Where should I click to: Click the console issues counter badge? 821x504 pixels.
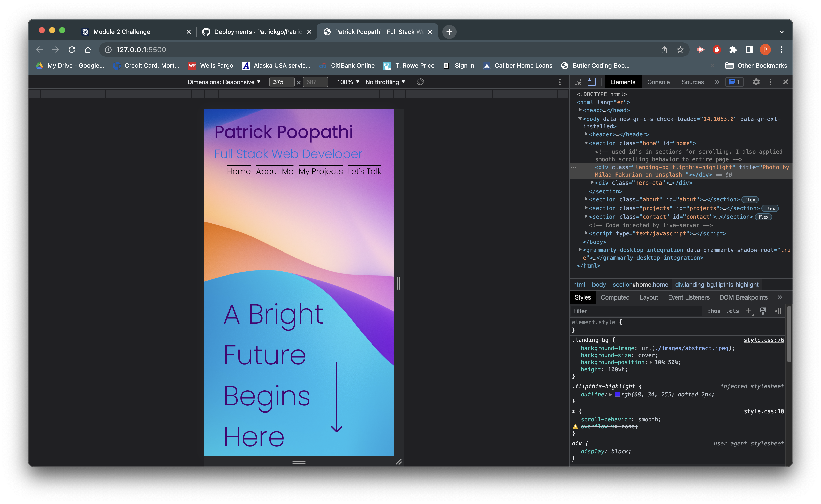[x=734, y=82]
